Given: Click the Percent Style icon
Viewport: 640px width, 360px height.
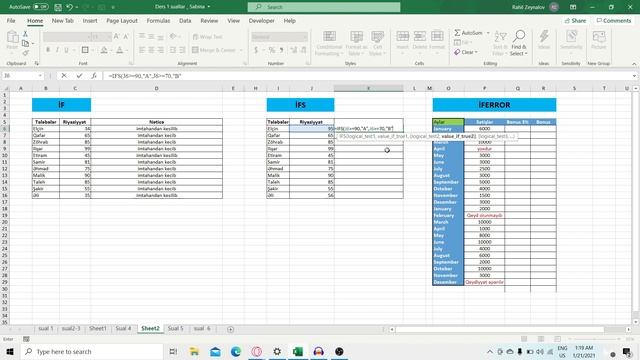Looking at the screenshot, I should click(272, 50).
